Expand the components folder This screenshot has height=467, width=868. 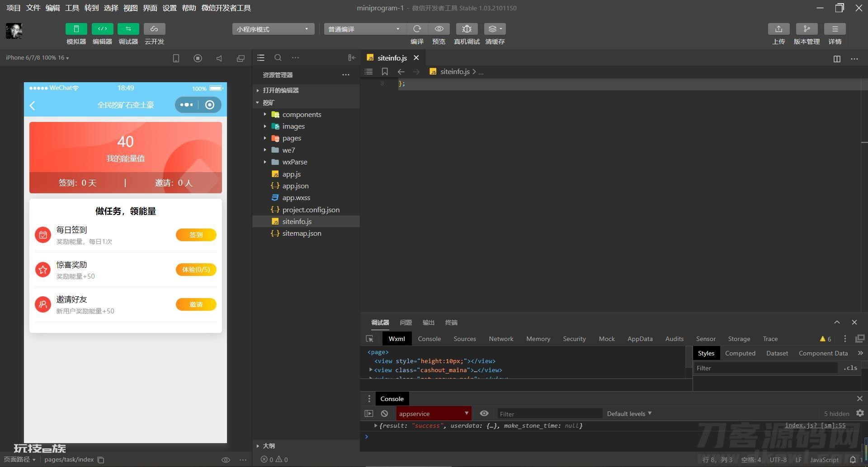click(x=302, y=115)
